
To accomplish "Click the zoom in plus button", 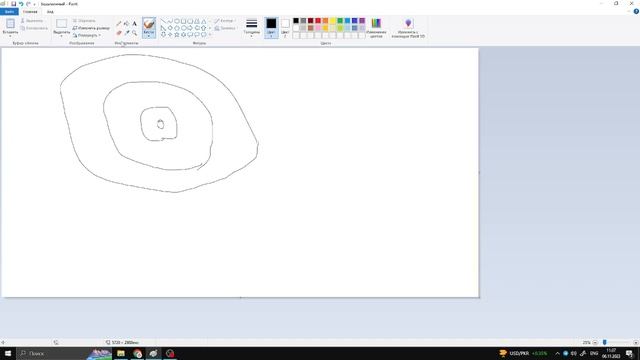I will pos(636,342).
